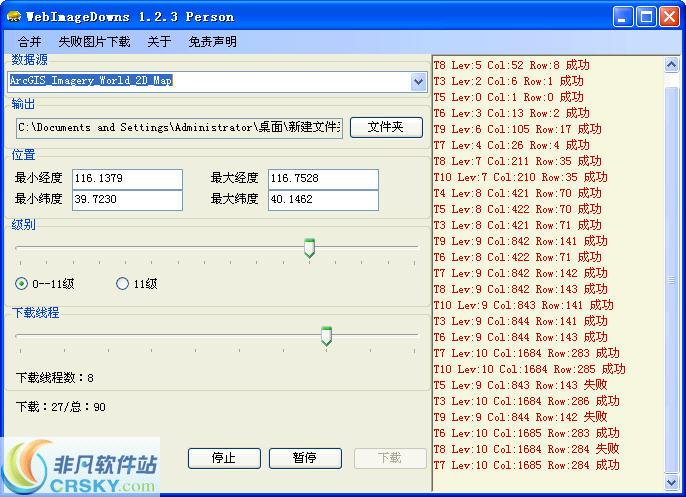Screen dimensions: 686x497
Task: Click log entry T6 Lev:10 Col:1685 Row:283
Action: (x=527, y=433)
